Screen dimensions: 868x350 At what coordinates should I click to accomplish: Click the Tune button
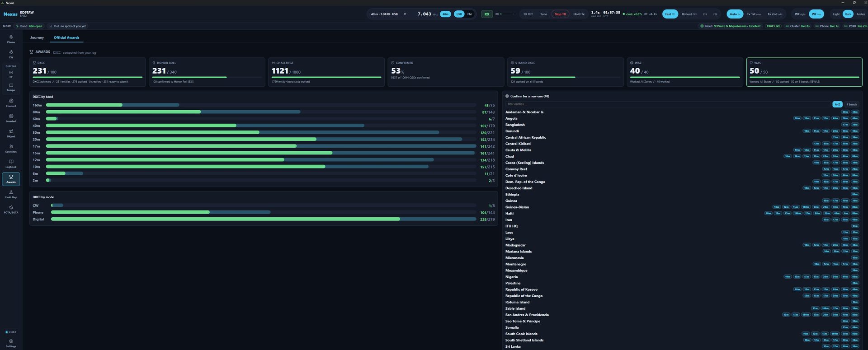click(x=543, y=14)
